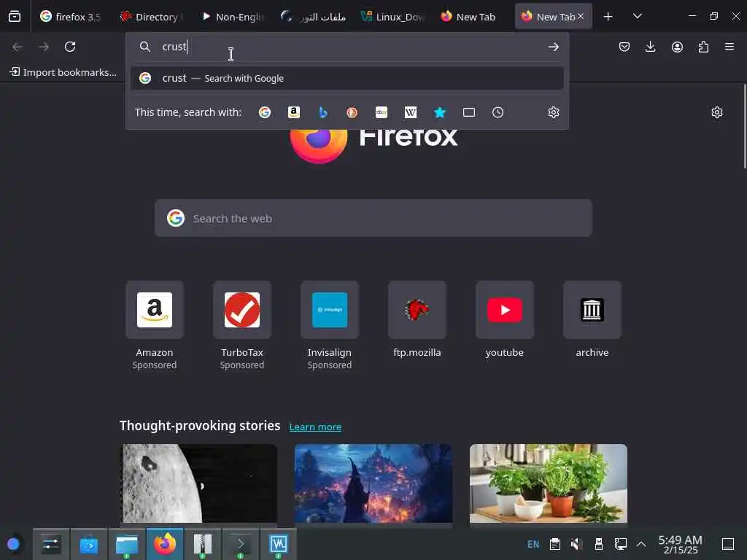Submit the address bar search arrow

[x=553, y=47]
